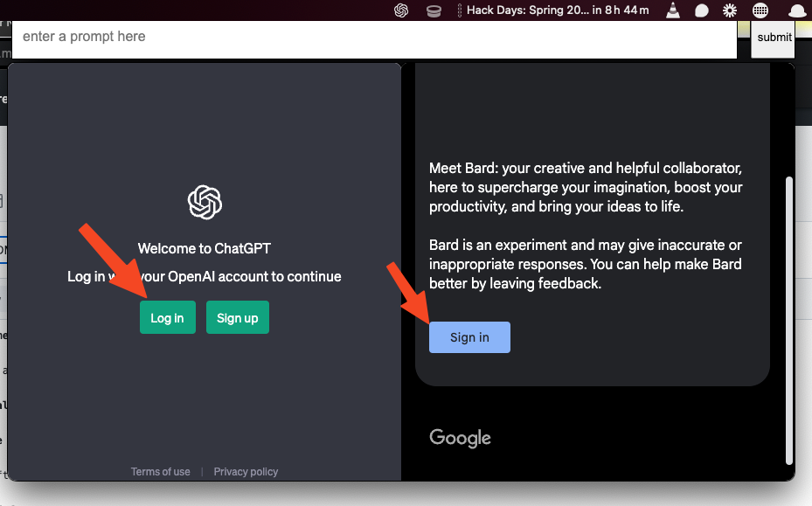Click the green Sign up button
The image size is (812, 506).
coord(237,317)
